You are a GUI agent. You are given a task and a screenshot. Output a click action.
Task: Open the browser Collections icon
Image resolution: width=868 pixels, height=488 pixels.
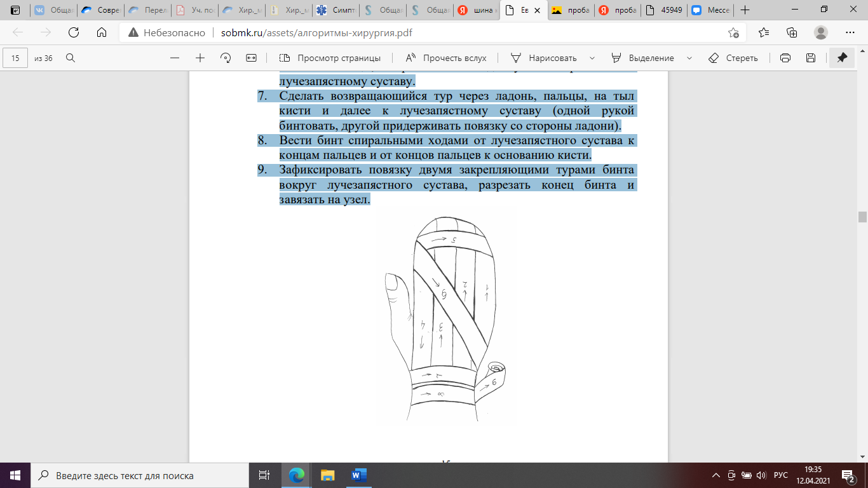click(792, 32)
